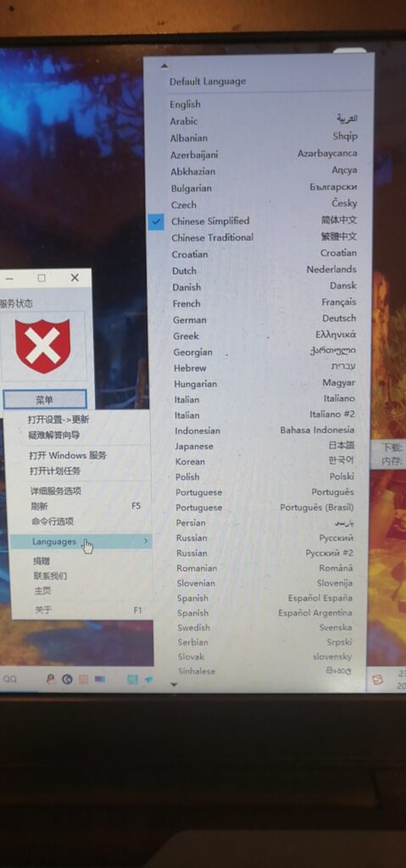Maximize the service status window
This screenshot has width=406, height=868.
pyautogui.click(x=42, y=278)
